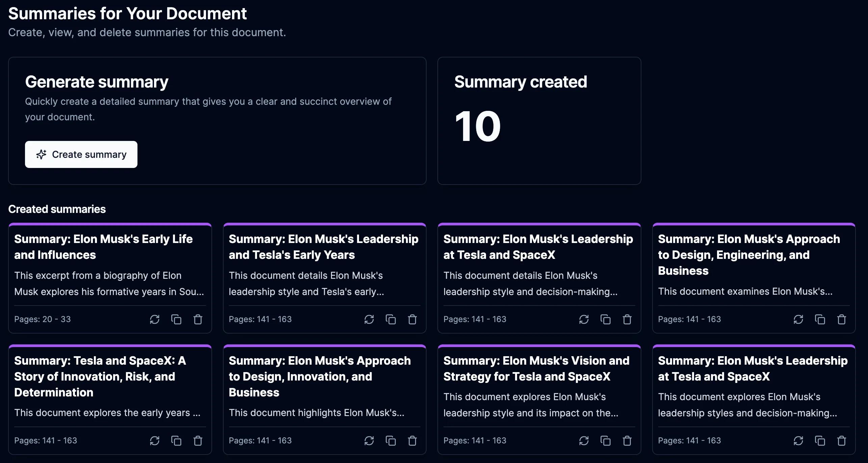Click the 'Summaries for Your Document' page title
This screenshot has height=463, width=868.
click(127, 14)
